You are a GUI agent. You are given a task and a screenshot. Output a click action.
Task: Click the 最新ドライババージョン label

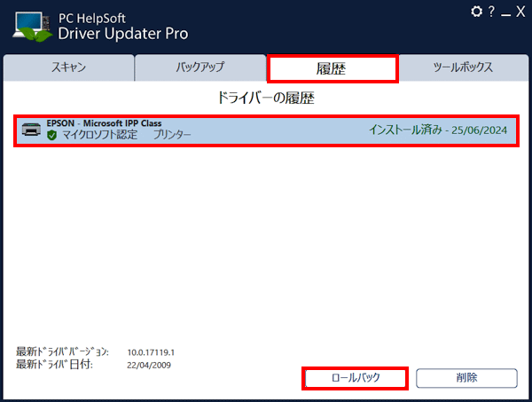click(62, 352)
